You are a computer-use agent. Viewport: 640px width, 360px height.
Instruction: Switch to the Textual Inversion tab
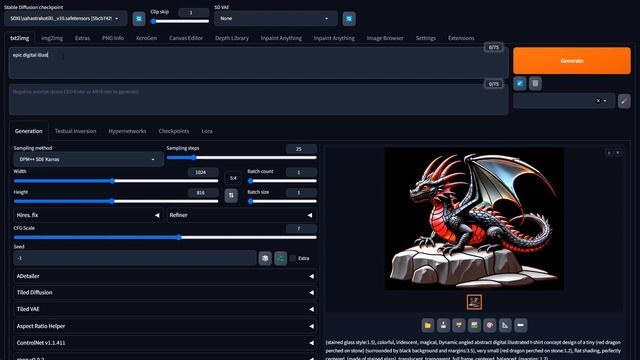[76, 131]
